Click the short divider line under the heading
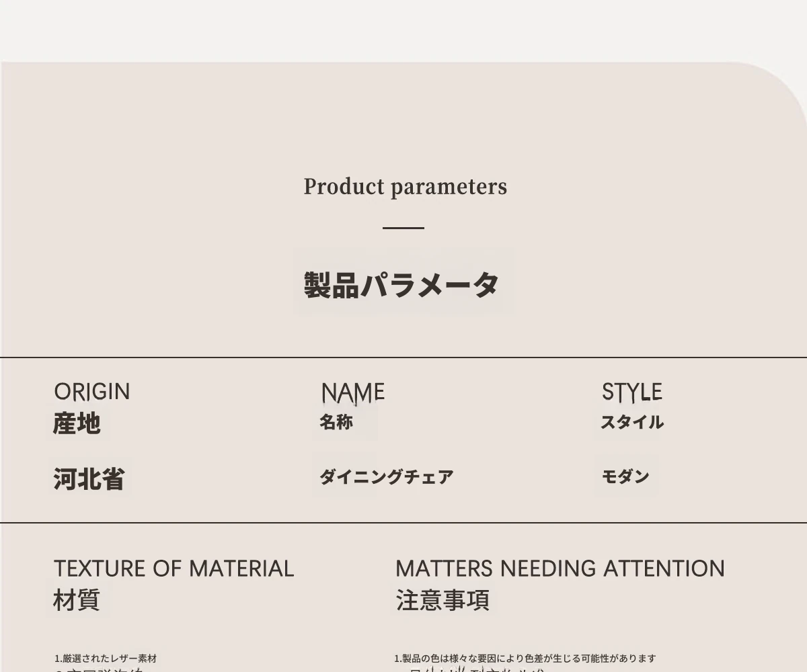 tap(403, 228)
